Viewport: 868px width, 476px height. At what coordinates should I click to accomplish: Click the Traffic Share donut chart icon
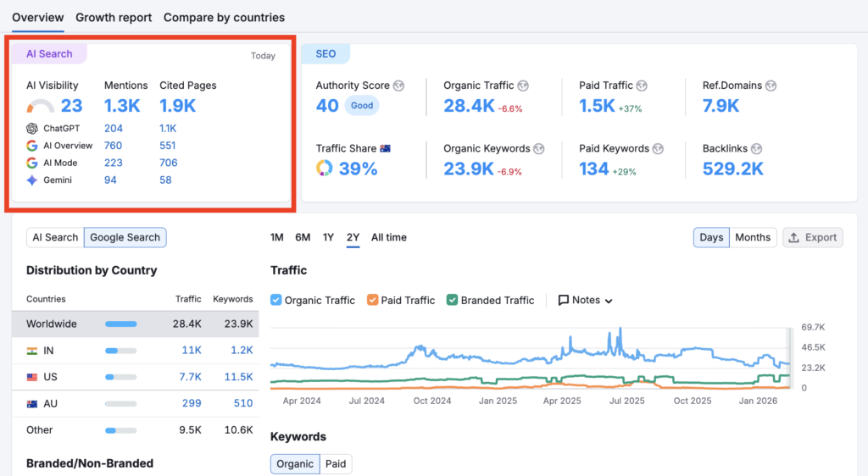point(325,169)
